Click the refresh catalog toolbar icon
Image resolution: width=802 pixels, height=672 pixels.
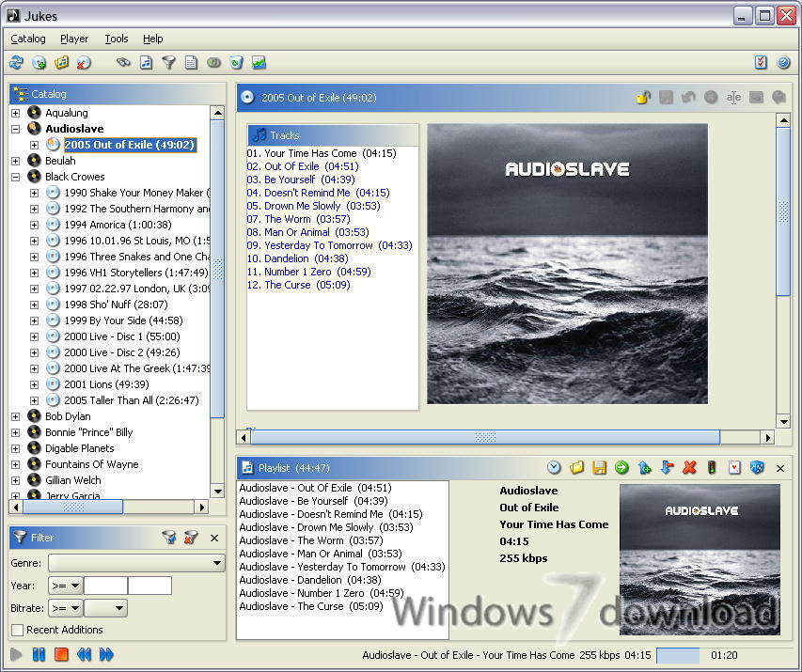pyautogui.click(x=16, y=63)
